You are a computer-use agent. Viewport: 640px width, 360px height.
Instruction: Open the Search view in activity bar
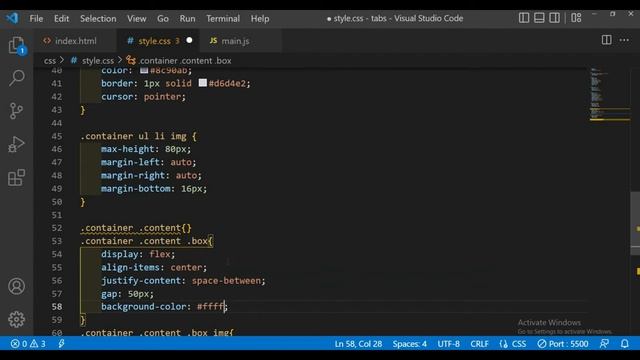(16, 78)
